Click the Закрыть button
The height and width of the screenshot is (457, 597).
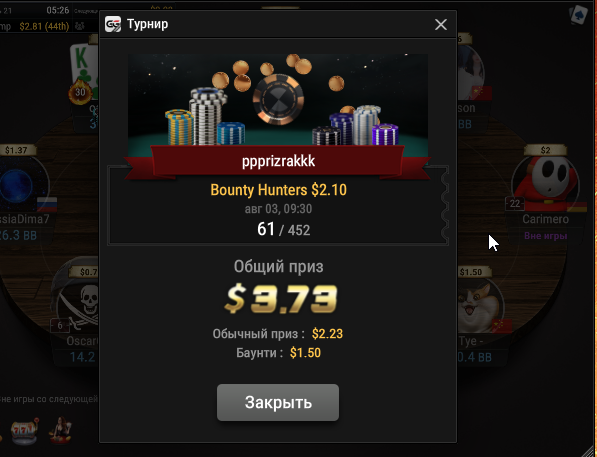[x=278, y=403]
